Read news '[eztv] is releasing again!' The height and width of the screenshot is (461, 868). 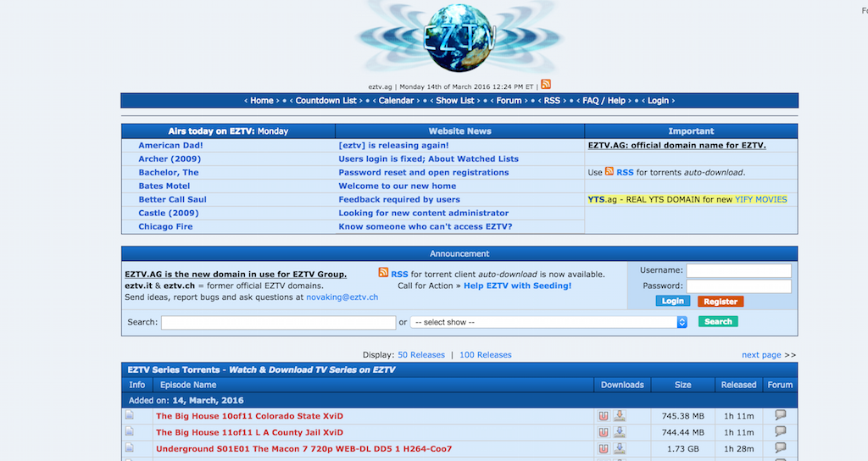393,145
